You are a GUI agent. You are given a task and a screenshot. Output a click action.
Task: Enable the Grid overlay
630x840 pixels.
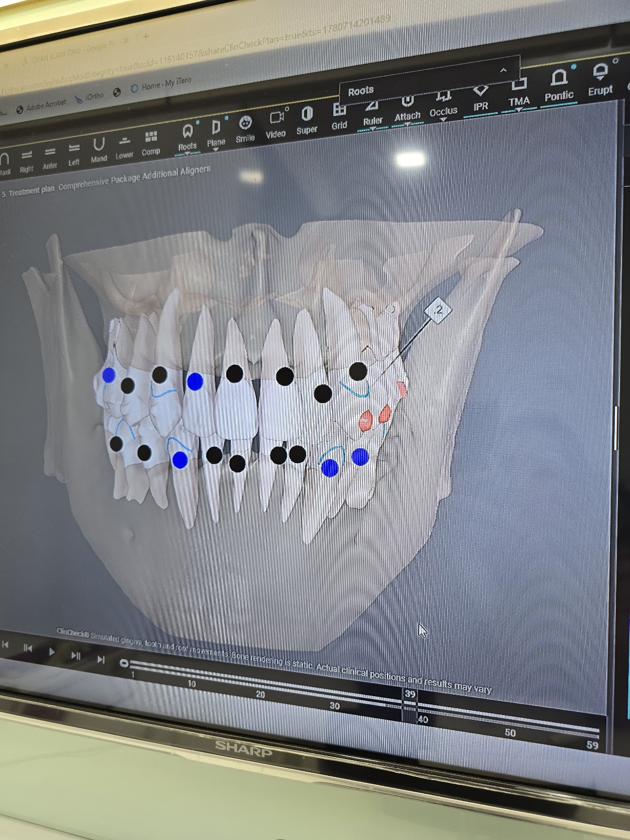pyautogui.click(x=339, y=116)
